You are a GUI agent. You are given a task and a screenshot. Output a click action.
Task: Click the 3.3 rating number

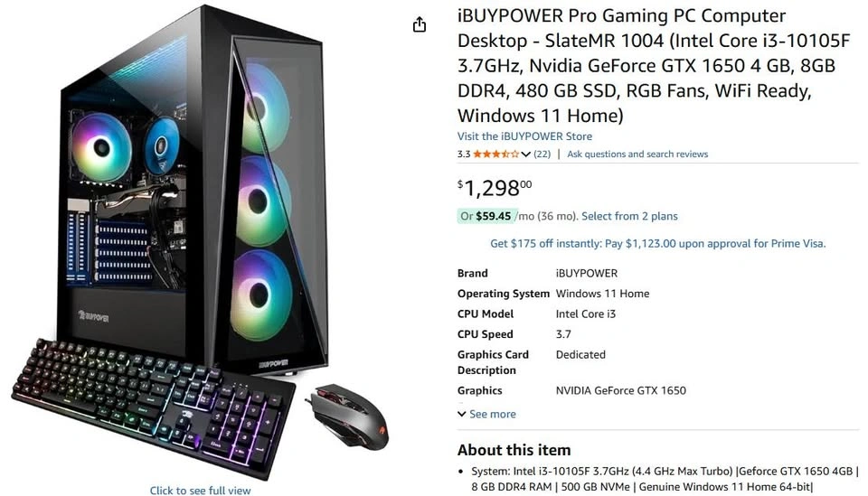(x=463, y=154)
